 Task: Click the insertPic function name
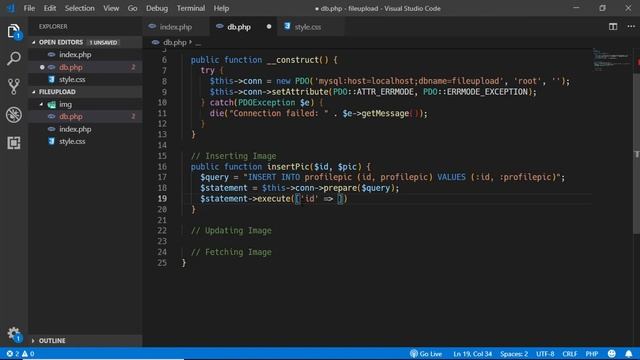(288, 167)
